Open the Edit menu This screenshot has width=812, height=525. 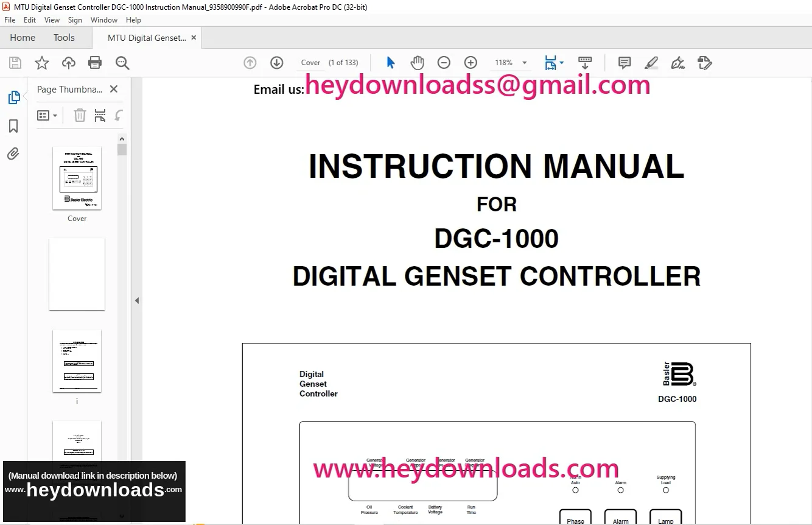pos(30,20)
